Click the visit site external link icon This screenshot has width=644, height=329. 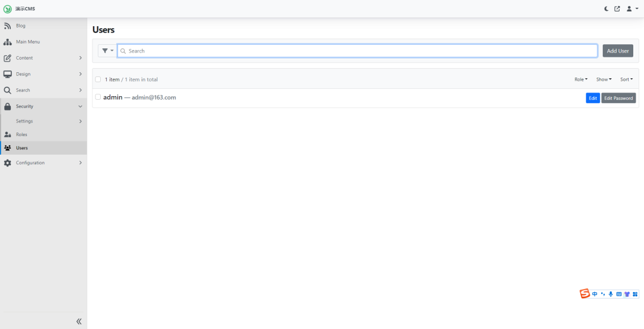point(617,9)
